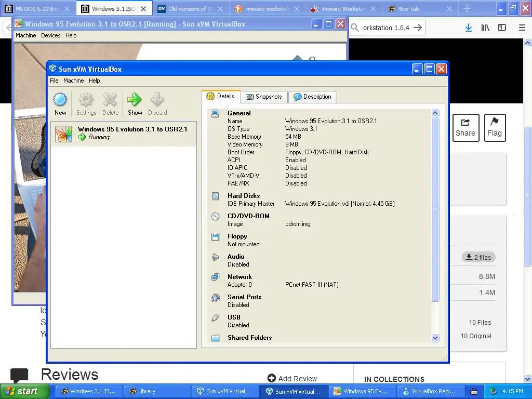Click the Delete toolbar icon
The image size is (532, 399).
110,104
